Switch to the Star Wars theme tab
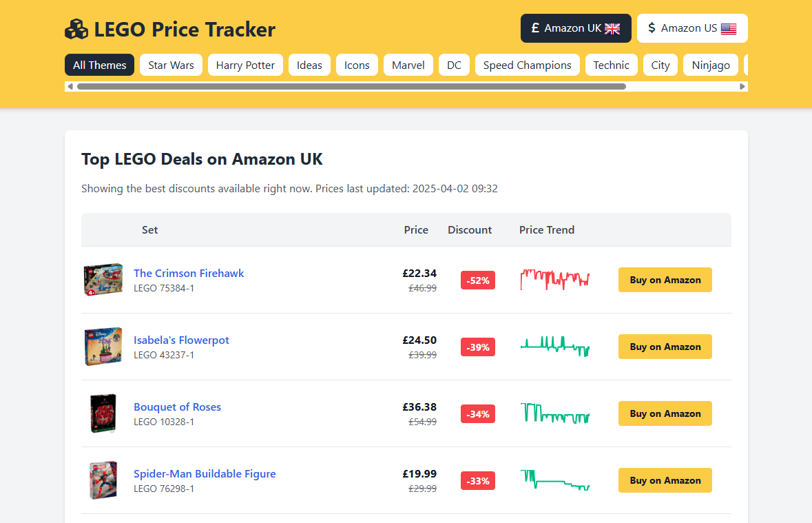 [171, 65]
